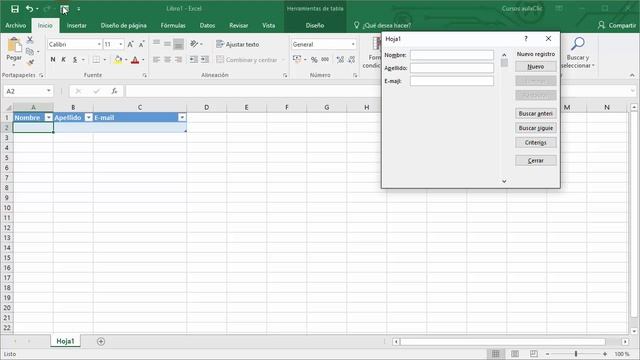Click the Compartir share icon
Screen dimensions: 640x360
pos(601,25)
